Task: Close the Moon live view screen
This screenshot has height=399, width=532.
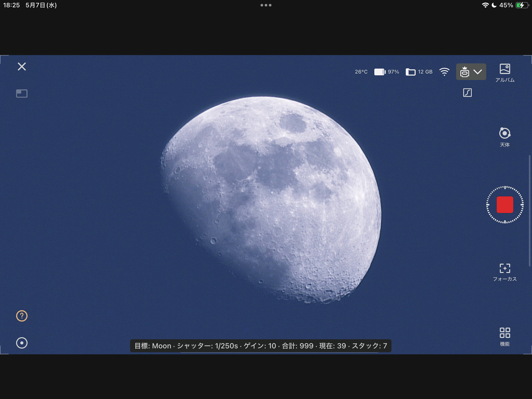Action: pos(22,67)
